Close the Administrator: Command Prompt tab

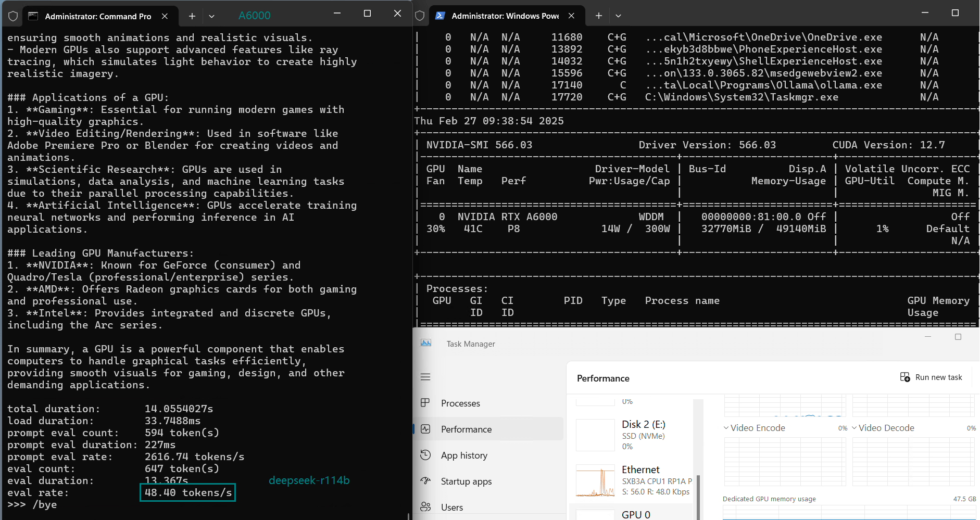pyautogui.click(x=165, y=16)
